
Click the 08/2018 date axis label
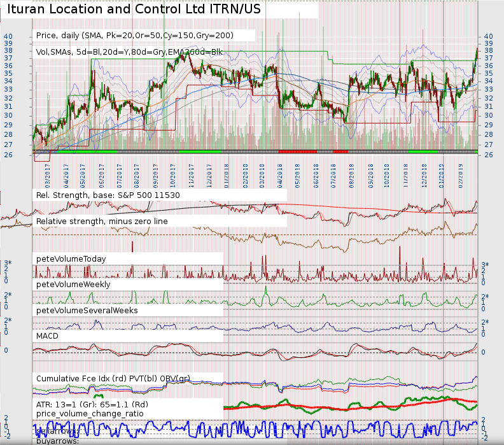(351, 176)
